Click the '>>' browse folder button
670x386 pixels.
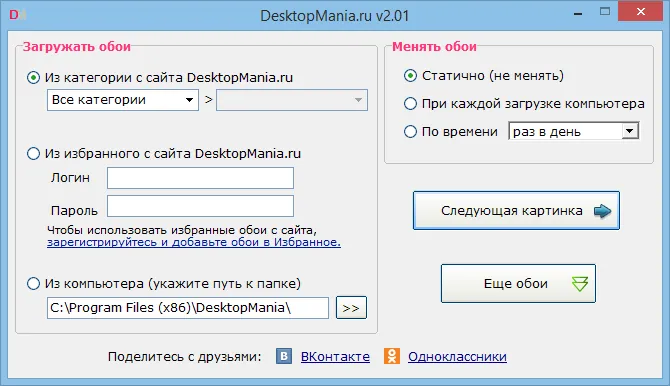pyautogui.click(x=351, y=308)
